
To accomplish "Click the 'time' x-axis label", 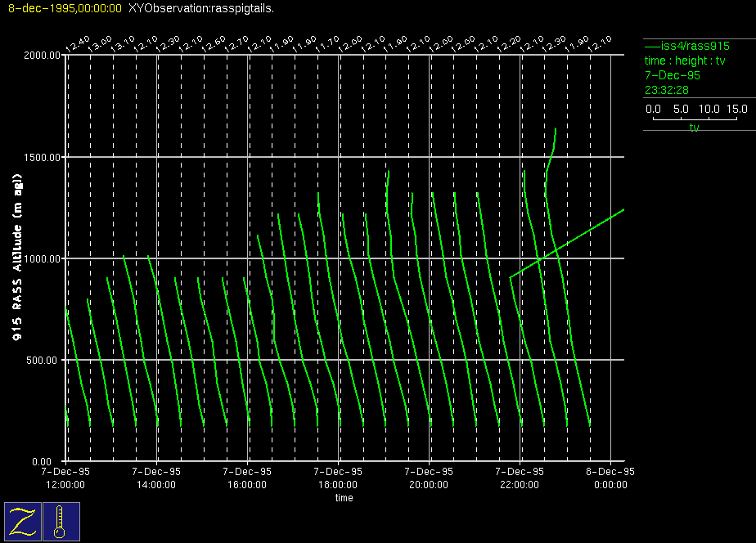I will [x=344, y=497].
